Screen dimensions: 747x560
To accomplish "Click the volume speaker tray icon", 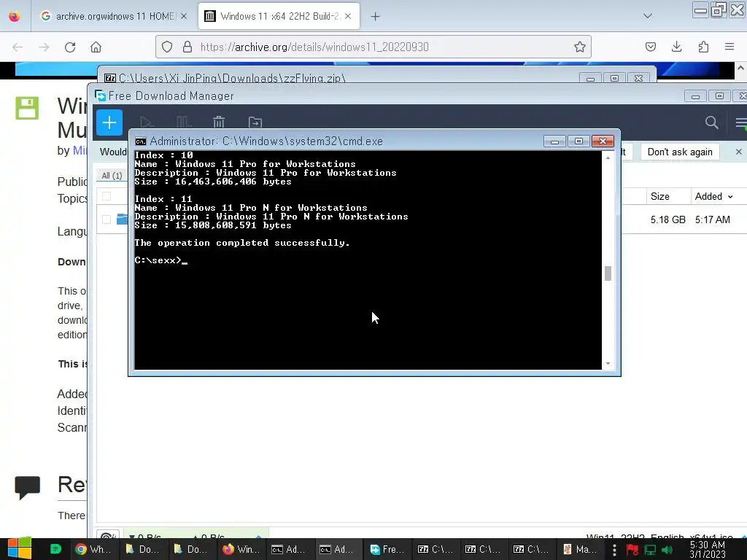I will tap(667, 550).
